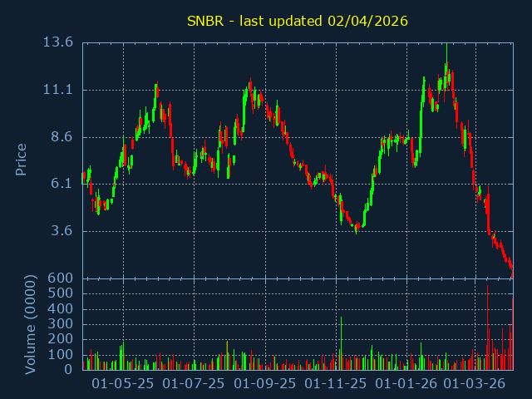Screen dimensions: 532x399
Task: Select the 01-09-25 date label
Action: click(264, 384)
